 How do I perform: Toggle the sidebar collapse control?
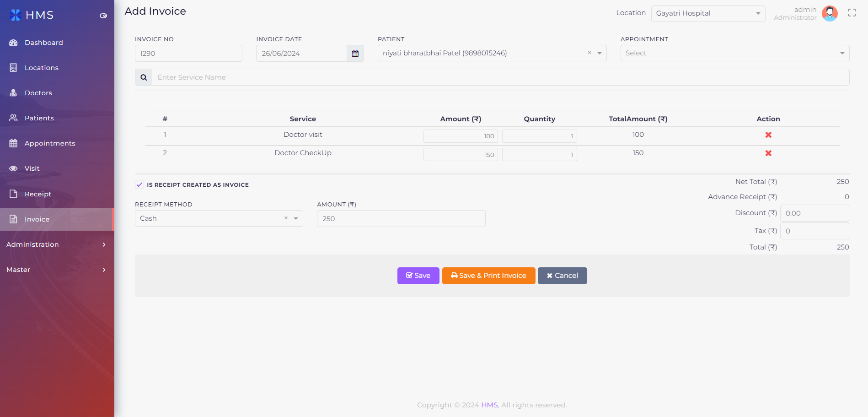(103, 15)
